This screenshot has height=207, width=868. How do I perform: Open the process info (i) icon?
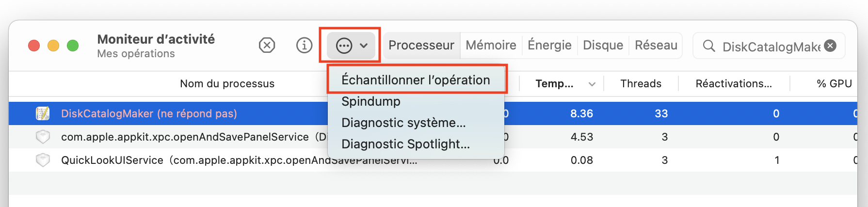click(304, 46)
